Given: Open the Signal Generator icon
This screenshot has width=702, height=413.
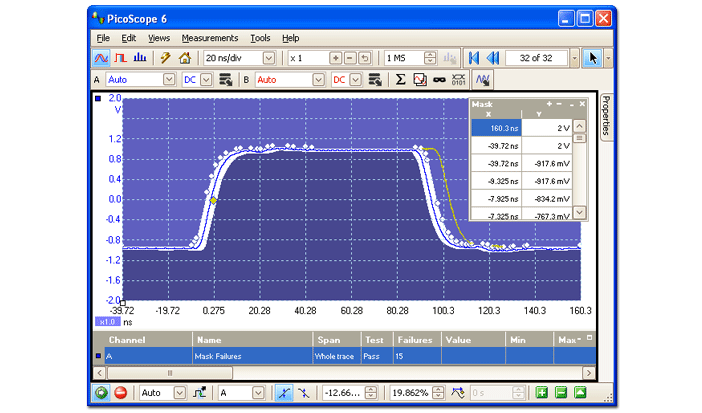Looking at the screenshot, I should tap(483, 80).
